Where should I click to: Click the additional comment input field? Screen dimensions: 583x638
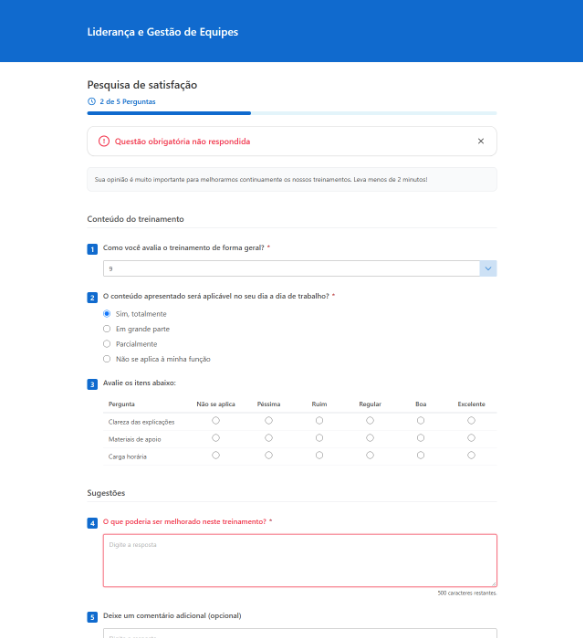point(300,633)
